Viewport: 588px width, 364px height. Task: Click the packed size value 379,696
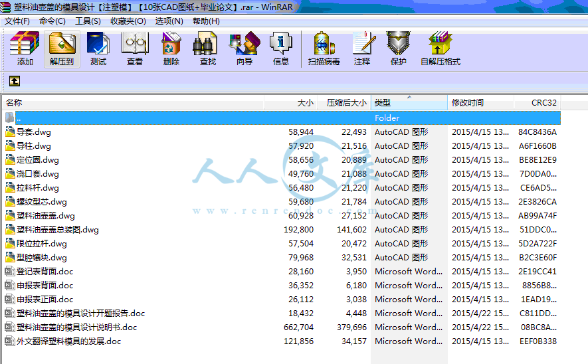351,327
